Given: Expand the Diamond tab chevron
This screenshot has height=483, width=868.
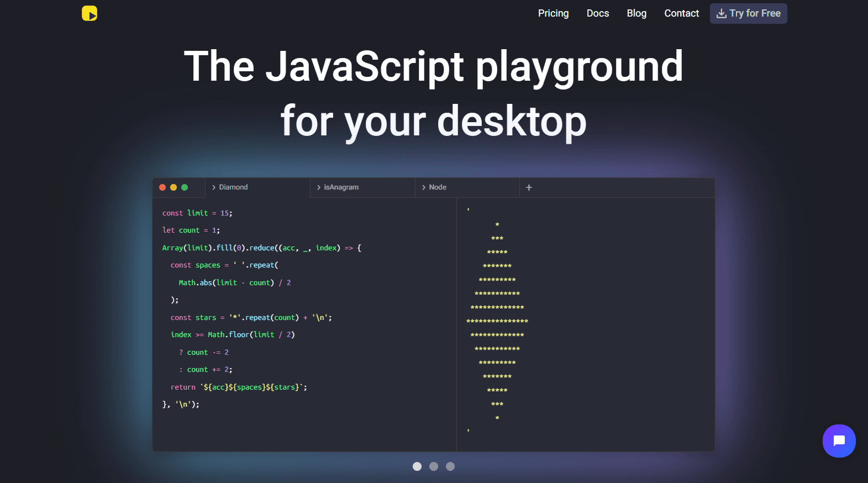Looking at the screenshot, I should click(214, 187).
